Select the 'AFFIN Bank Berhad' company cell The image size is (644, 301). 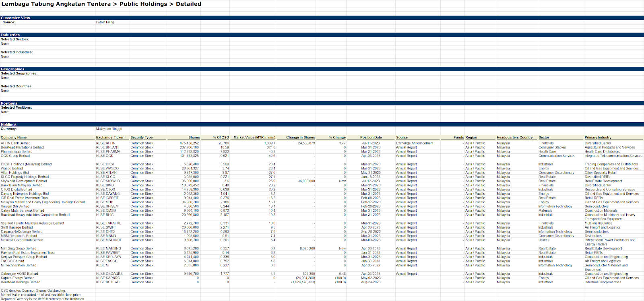16,143
